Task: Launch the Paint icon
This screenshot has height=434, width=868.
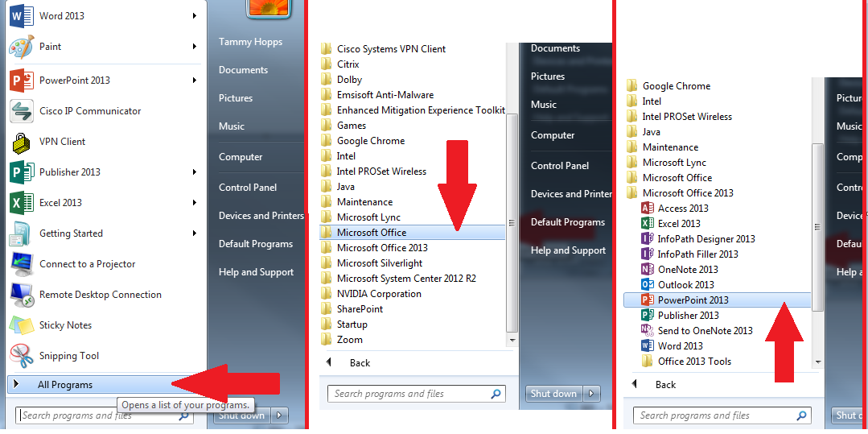Action: point(21,48)
